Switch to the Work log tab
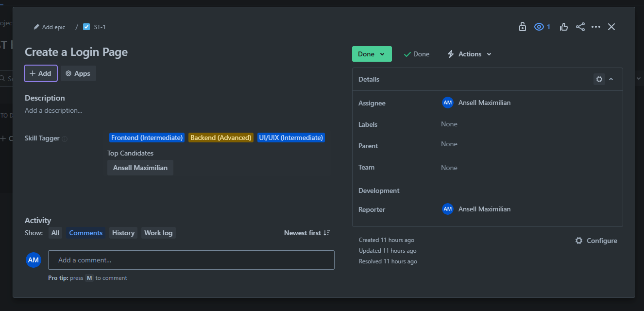This screenshot has width=644, height=311. click(158, 233)
